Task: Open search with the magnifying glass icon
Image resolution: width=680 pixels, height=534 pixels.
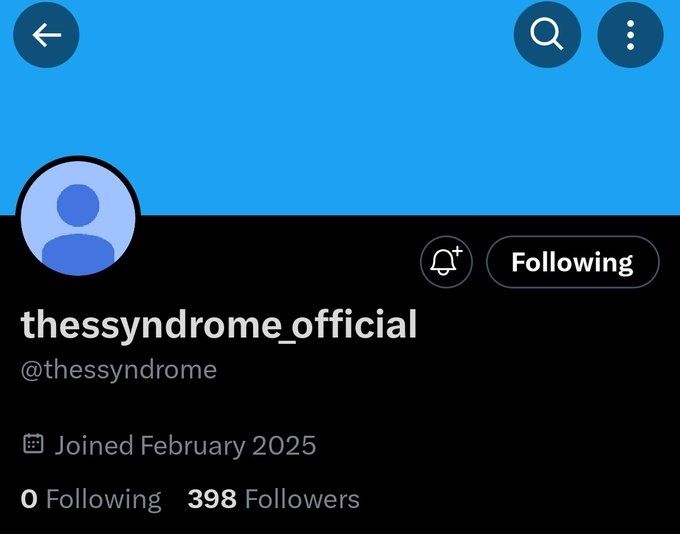Action: coord(547,35)
